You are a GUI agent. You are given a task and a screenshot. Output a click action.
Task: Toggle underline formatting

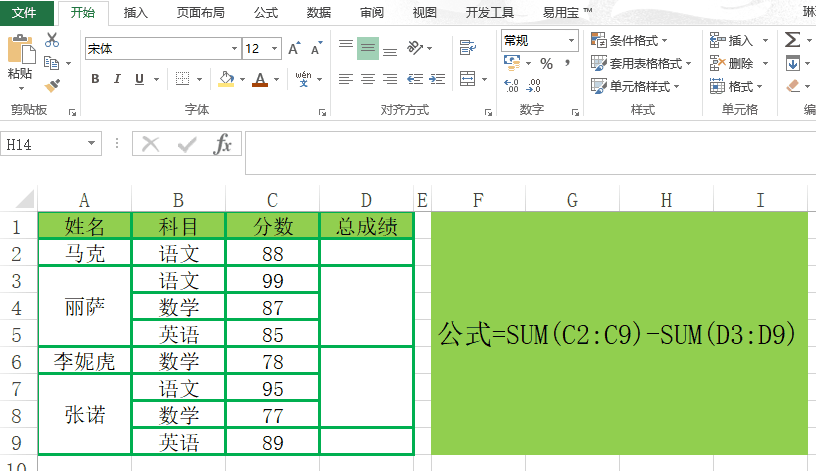tap(139, 79)
